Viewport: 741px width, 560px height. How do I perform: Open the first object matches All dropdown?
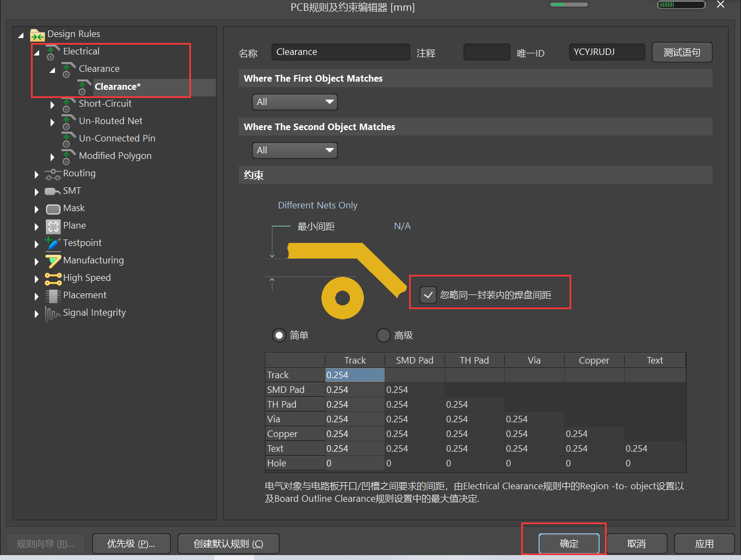pos(294,102)
